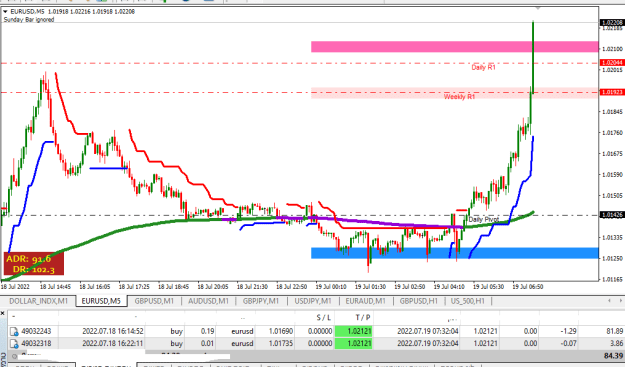Select the 0.01 lot size cell

coord(208,343)
